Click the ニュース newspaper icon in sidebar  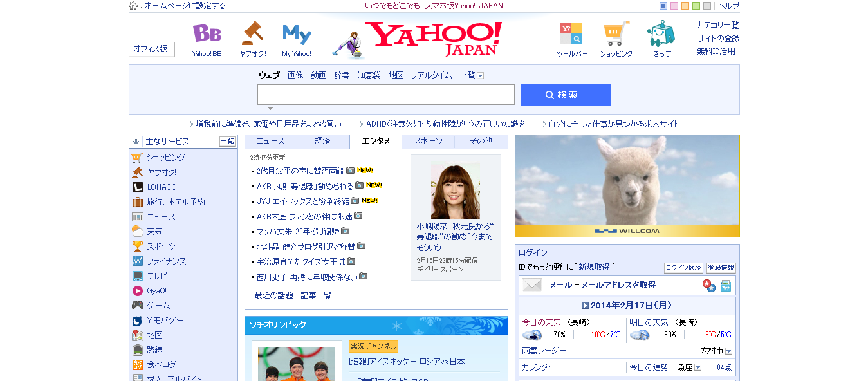pos(137,217)
